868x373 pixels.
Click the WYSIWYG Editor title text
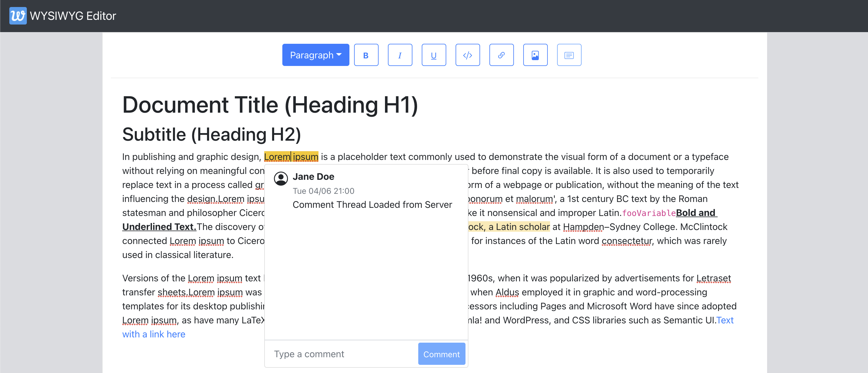[73, 16]
